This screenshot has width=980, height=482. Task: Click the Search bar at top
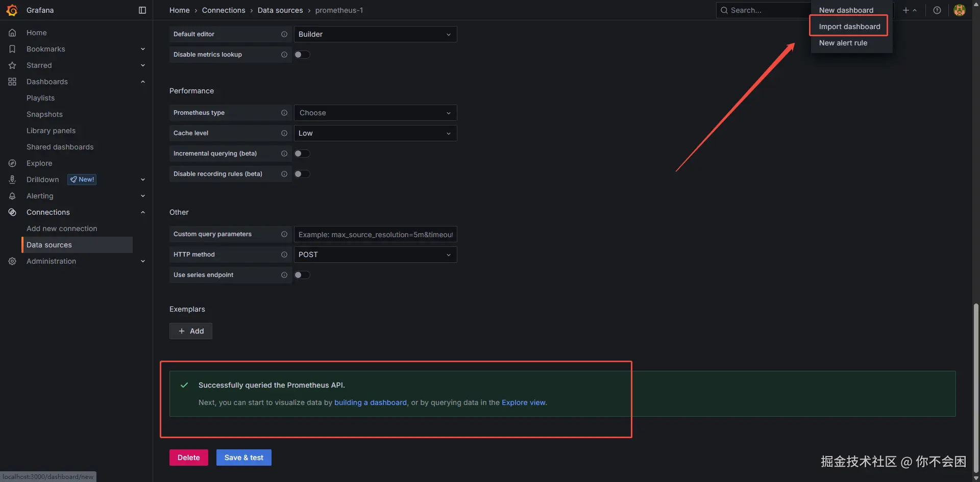tap(764, 10)
